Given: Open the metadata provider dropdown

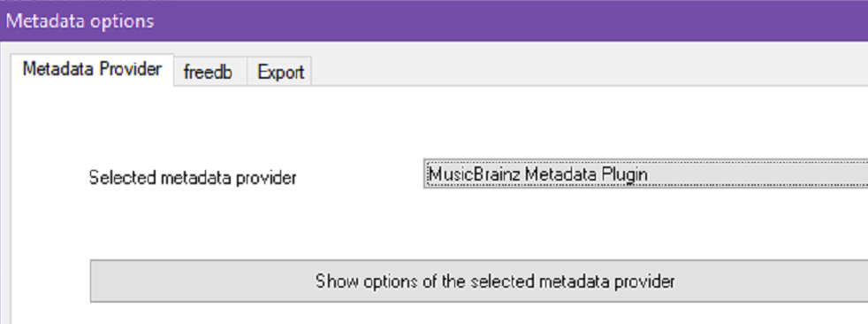Looking at the screenshot, I should 645,174.
